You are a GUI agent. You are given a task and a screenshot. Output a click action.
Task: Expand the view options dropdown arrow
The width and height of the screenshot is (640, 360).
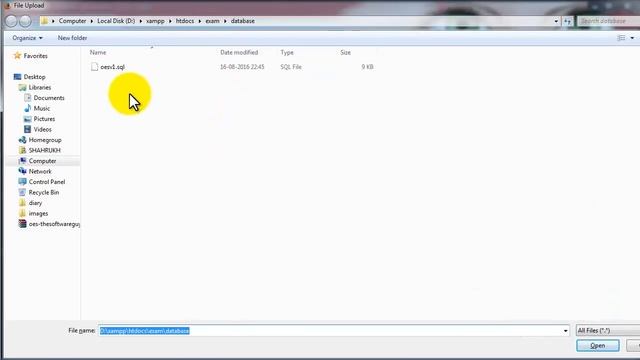click(x=632, y=38)
